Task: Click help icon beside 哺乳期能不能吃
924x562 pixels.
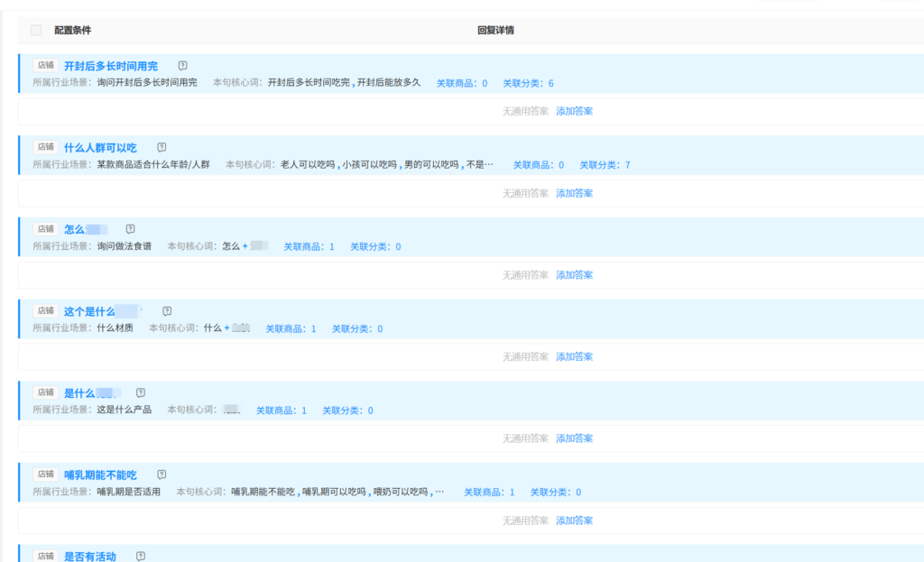Action: [x=162, y=474]
